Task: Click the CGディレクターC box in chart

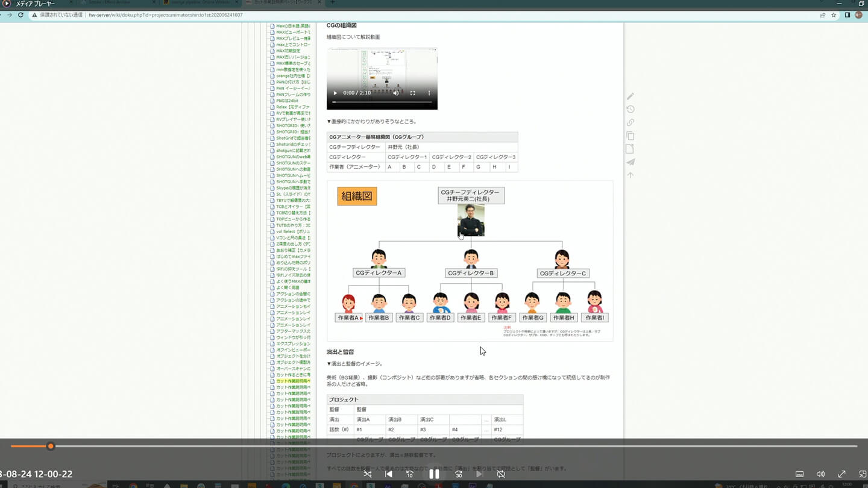Action: tap(562, 274)
